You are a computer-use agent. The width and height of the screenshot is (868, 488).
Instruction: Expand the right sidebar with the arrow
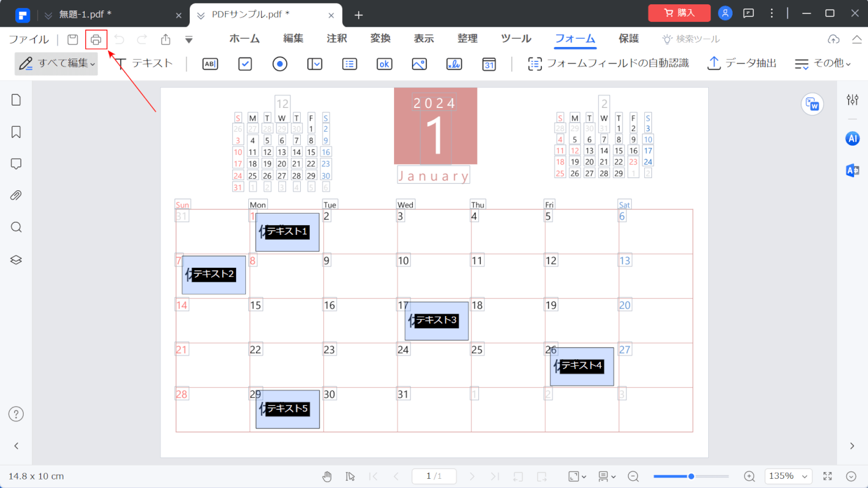[x=852, y=446]
